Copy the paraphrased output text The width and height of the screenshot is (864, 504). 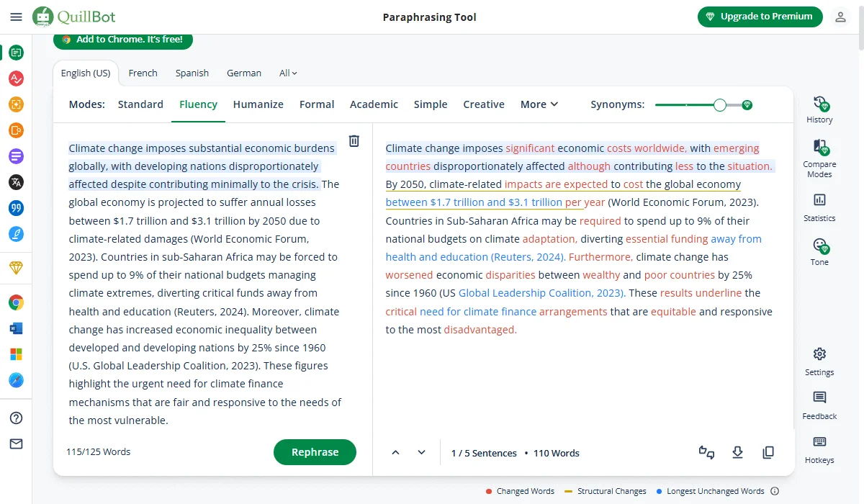click(768, 452)
